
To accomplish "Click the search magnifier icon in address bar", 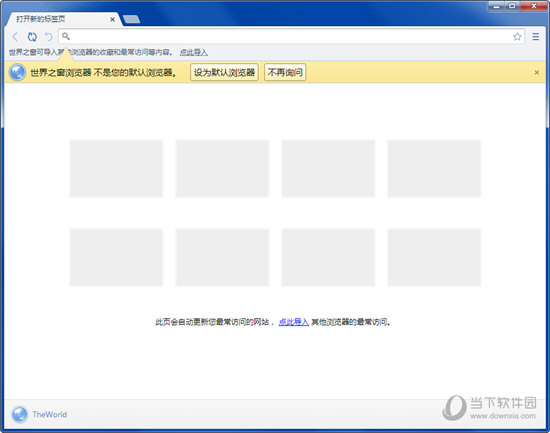I will pyautogui.click(x=66, y=36).
